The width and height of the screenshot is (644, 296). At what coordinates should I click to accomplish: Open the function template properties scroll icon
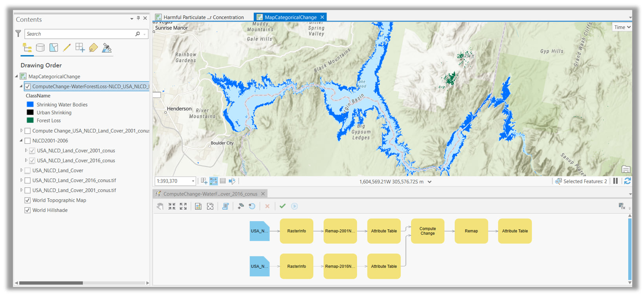click(226, 206)
